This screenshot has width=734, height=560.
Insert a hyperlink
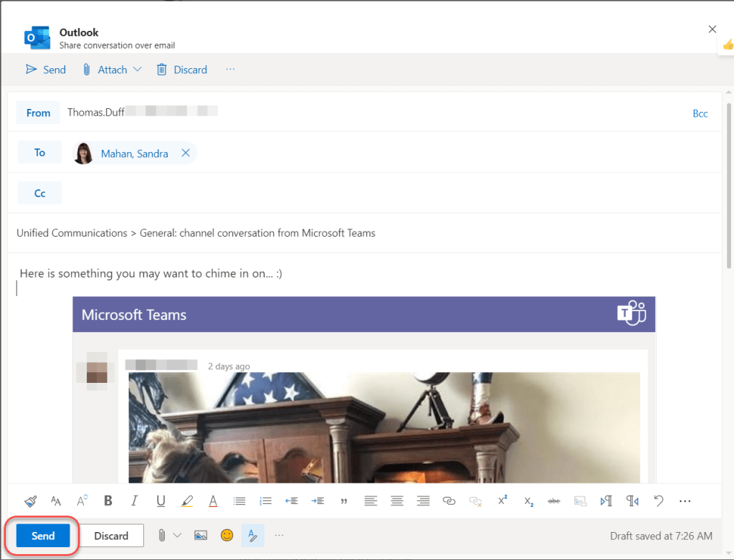point(449,500)
